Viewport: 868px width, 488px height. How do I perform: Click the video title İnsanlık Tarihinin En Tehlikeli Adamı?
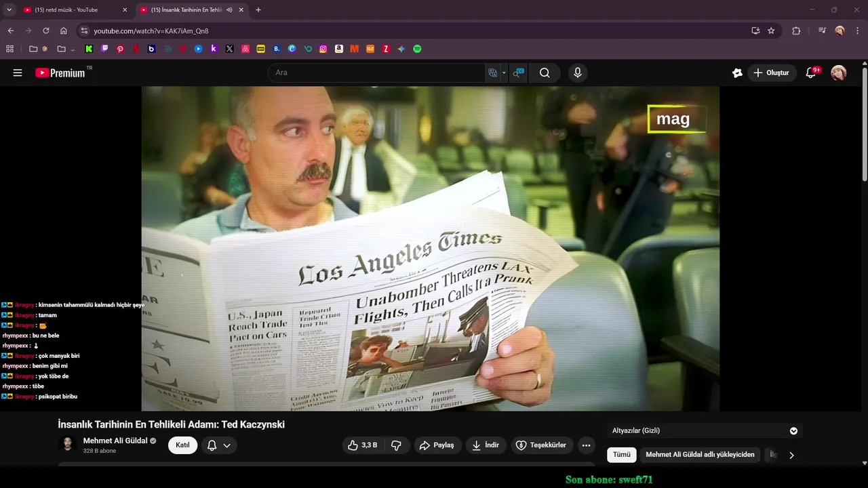[171, 424]
